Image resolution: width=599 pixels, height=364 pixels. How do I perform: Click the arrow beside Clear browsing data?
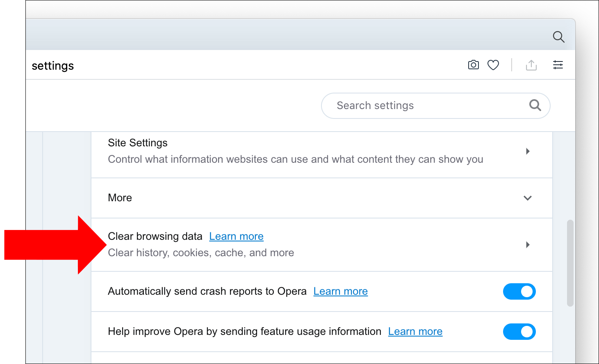(528, 245)
